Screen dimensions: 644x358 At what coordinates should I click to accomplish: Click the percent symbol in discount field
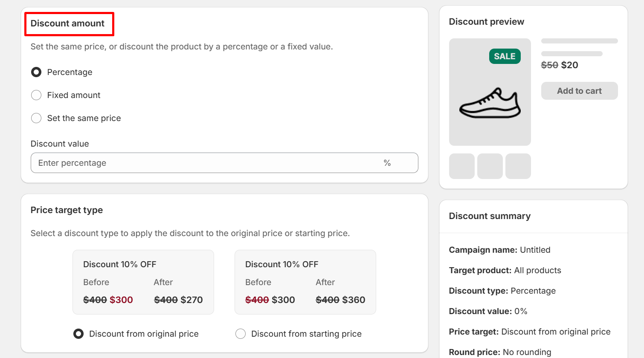(387, 163)
